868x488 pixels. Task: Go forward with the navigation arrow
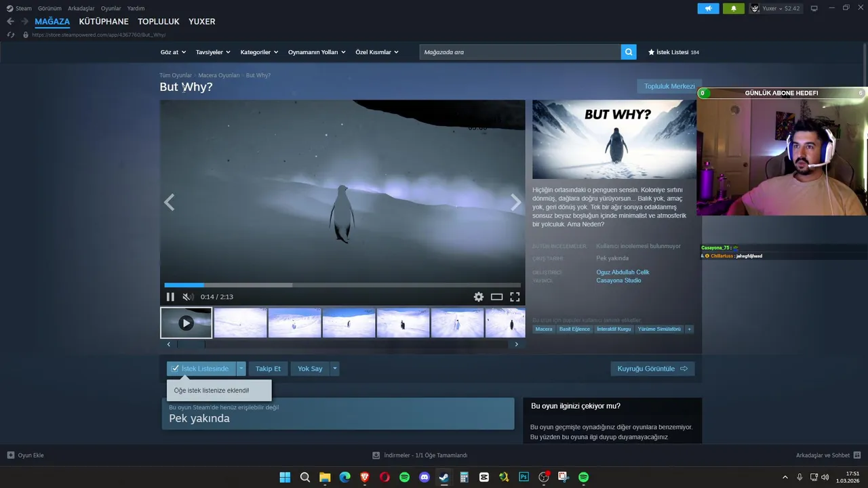pos(24,22)
